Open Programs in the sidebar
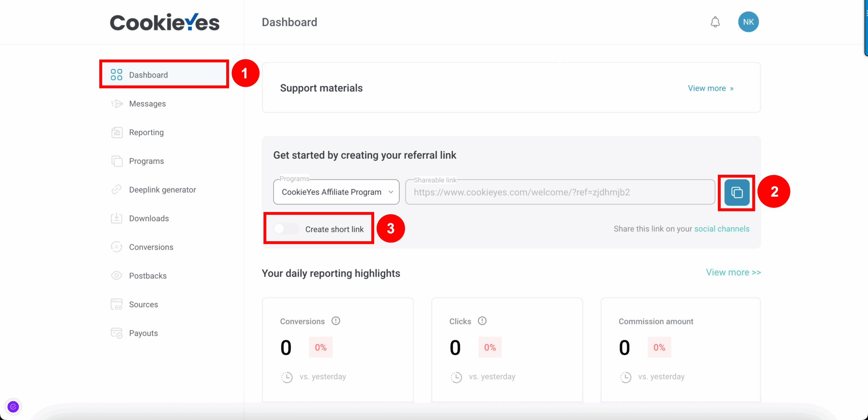The height and width of the screenshot is (420, 868). [x=146, y=161]
